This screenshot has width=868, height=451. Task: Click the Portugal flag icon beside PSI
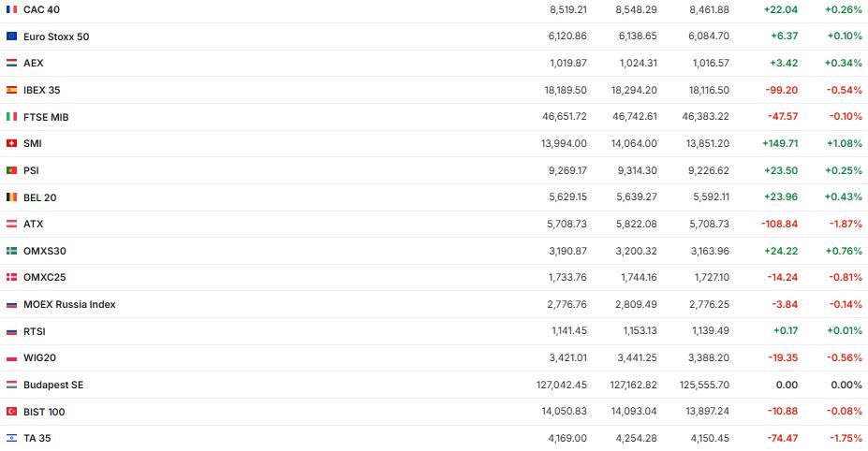11,170
